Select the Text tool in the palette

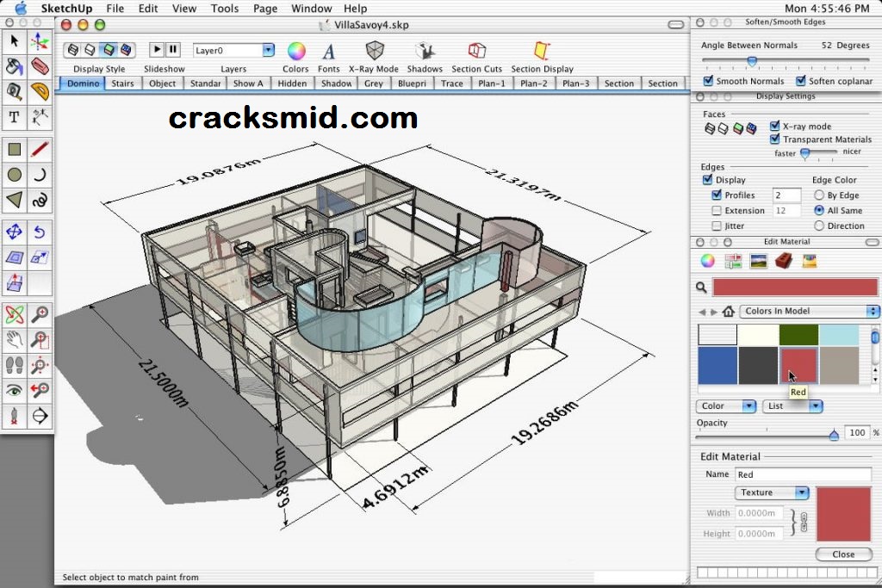[15, 117]
